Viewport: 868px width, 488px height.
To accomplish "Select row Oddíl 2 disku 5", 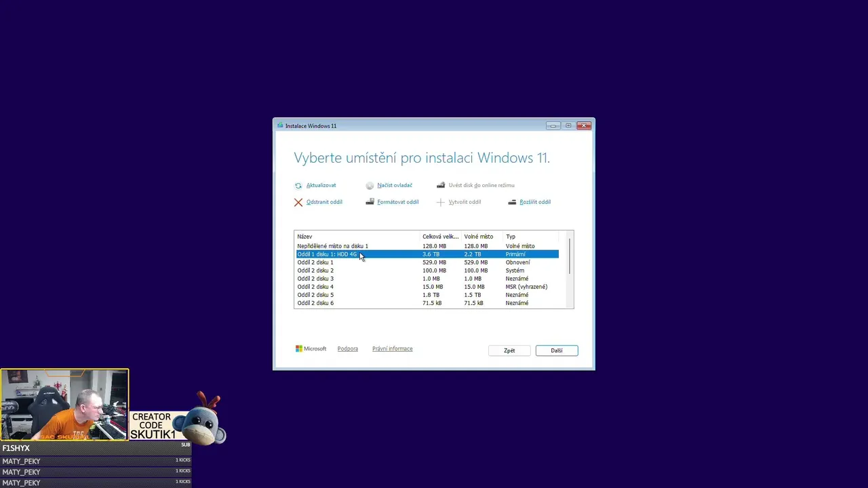I will coord(427,295).
